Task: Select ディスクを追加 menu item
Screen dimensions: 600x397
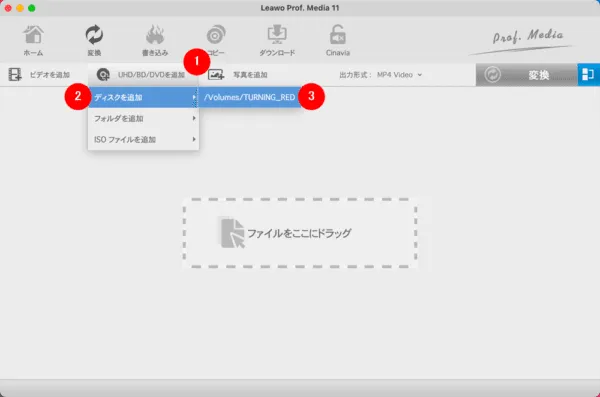Action: [143, 97]
